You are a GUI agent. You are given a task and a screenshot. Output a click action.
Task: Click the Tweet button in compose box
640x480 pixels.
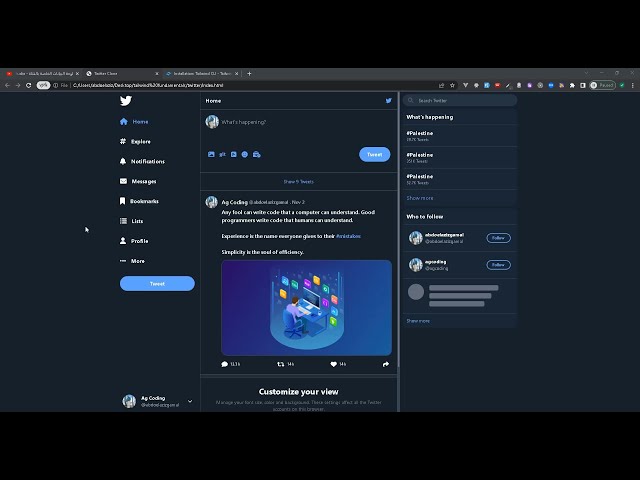374,154
